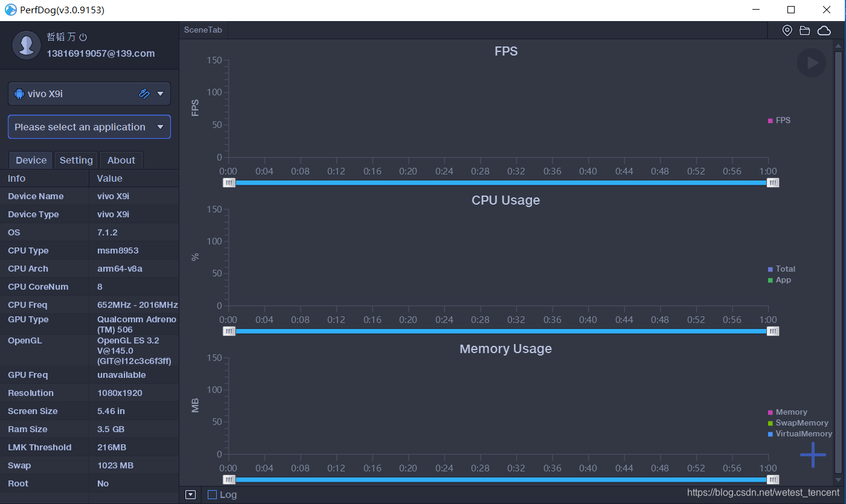
Task: Select the Swap value 1023 MB
Action: pos(115,465)
